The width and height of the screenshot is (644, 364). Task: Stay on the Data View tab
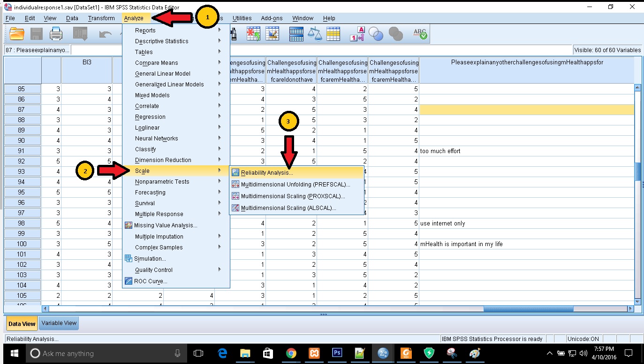pos(21,323)
